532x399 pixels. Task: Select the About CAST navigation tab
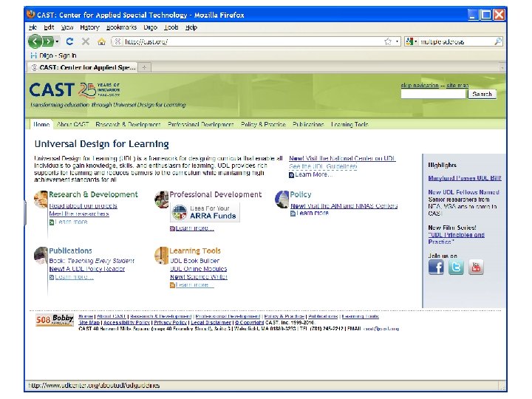(72, 124)
